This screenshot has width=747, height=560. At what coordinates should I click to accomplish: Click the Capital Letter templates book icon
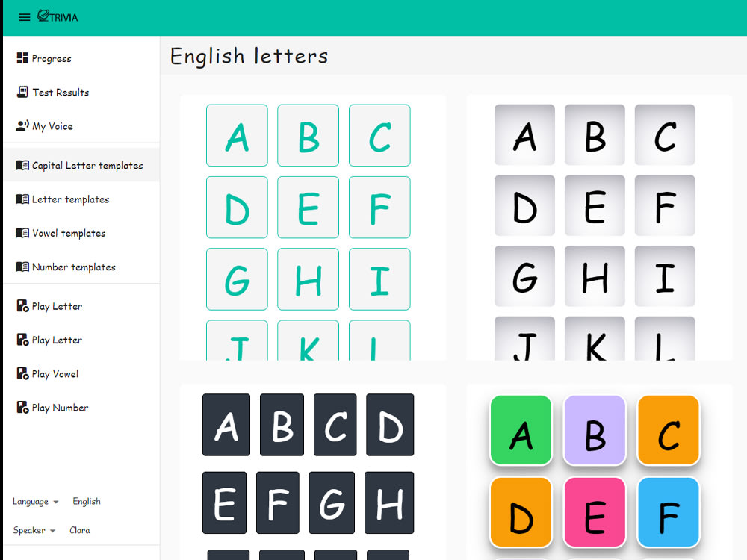22,165
